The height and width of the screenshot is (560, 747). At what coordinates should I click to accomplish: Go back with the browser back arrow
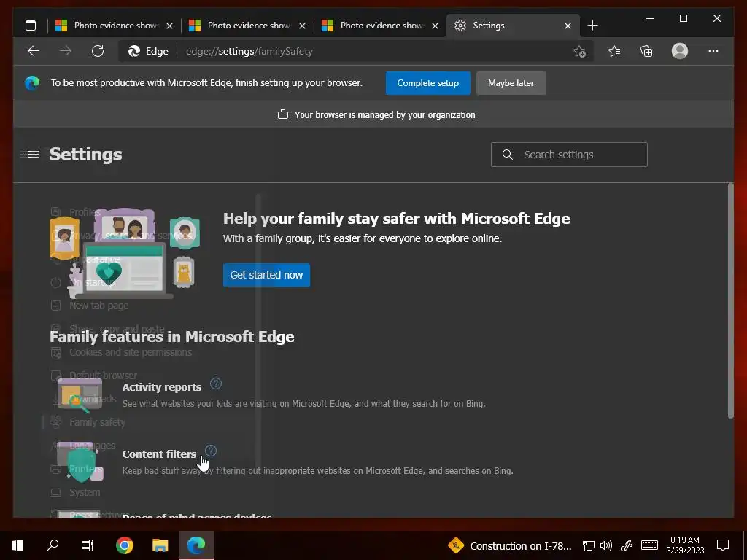coord(34,51)
